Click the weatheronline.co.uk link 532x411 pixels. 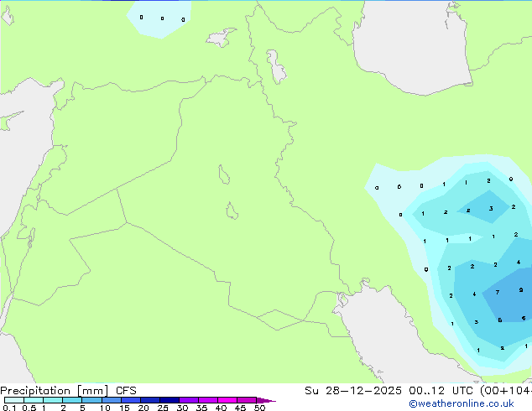(462, 403)
